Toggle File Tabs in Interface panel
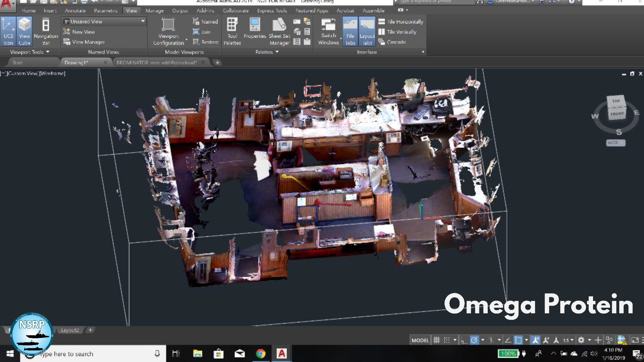 click(350, 31)
